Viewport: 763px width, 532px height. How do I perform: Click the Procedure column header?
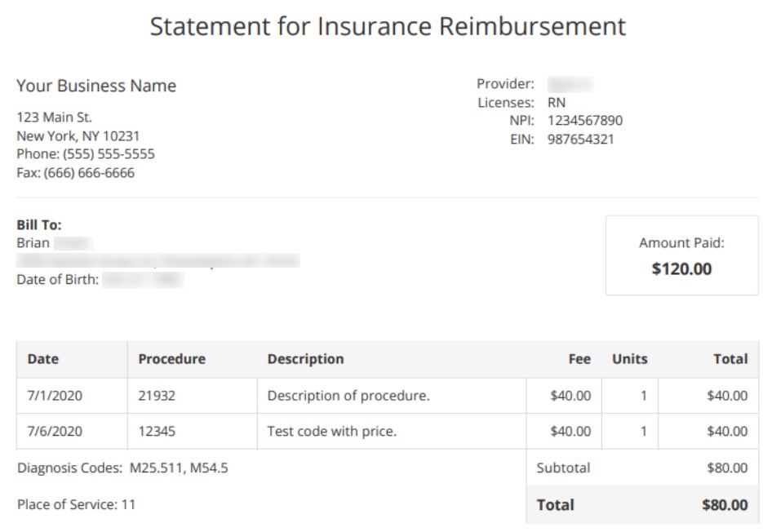coord(171,359)
